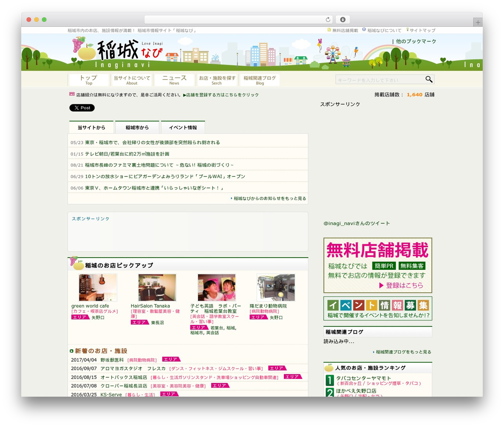This screenshot has height=427, width=504.
Task: Open クローバー稲城長沼店 entry
Action: tap(124, 386)
